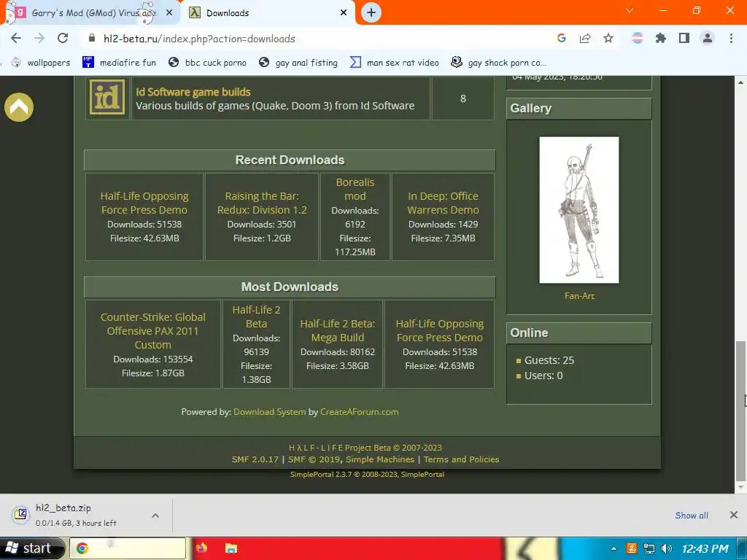This screenshot has width=747, height=560.
Task: Click the browser forward arrow
Action: click(39, 39)
